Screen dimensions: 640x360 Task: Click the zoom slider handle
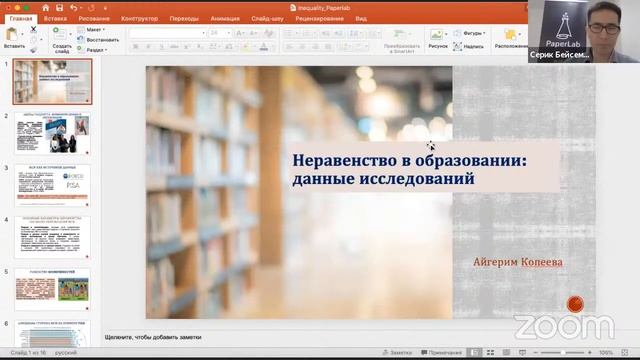tap(562, 352)
